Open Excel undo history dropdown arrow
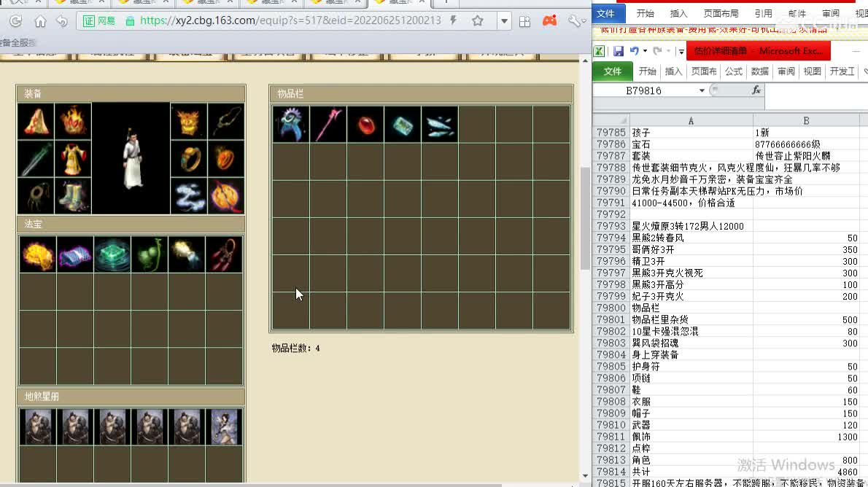Screen dimensions: 868x487 (x=645, y=51)
